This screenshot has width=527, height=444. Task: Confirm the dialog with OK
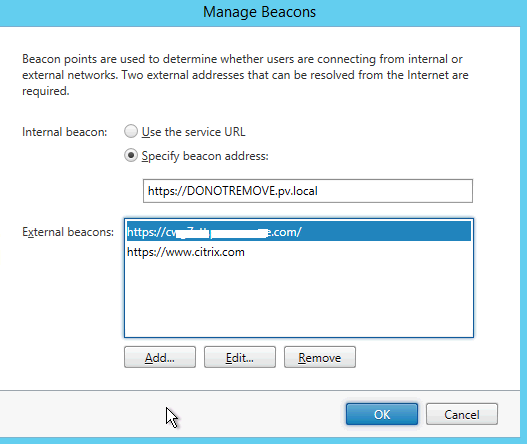click(x=382, y=414)
